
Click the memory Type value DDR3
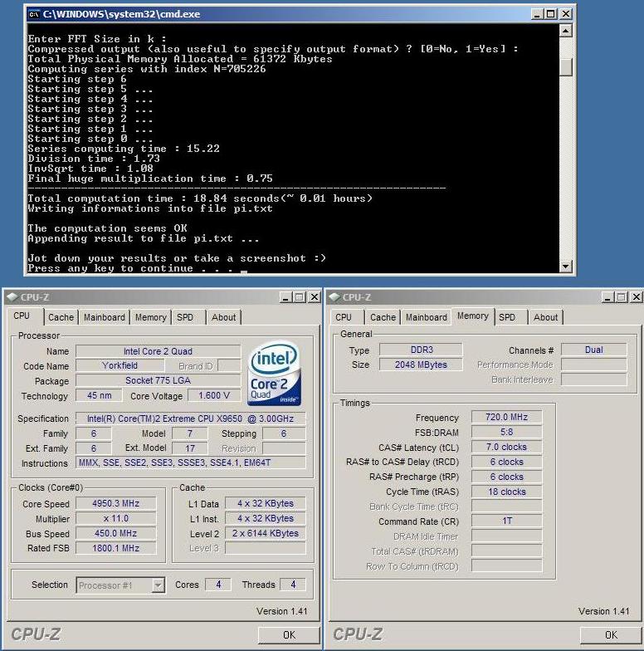point(422,350)
